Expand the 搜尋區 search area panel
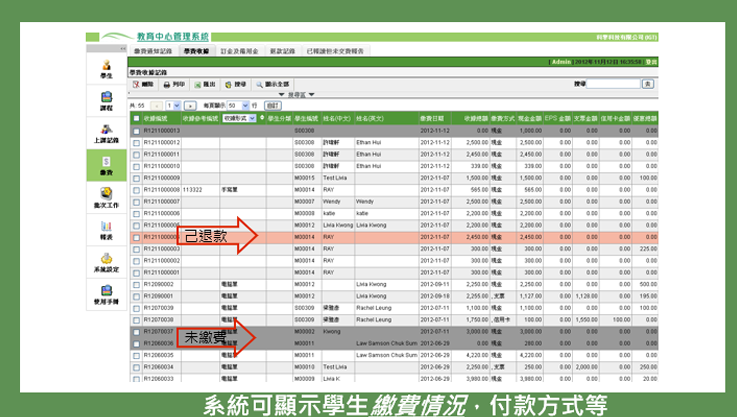This screenshot has width=737, height=417. 297,95
